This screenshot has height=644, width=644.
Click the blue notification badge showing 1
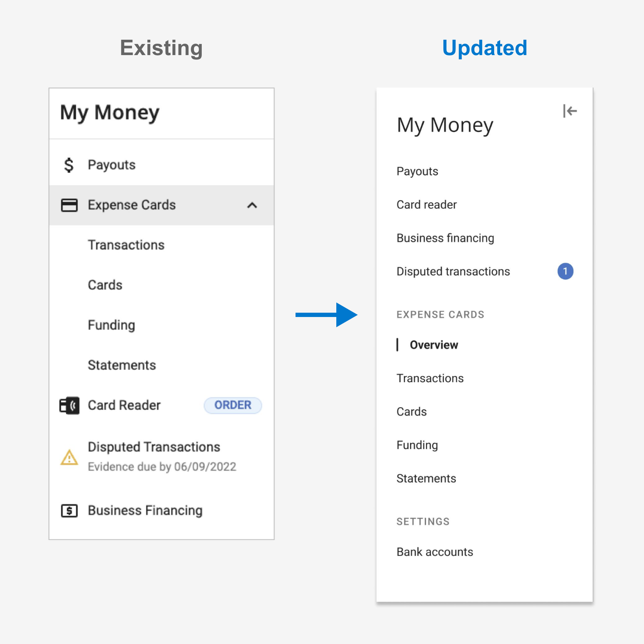[565, 271]
